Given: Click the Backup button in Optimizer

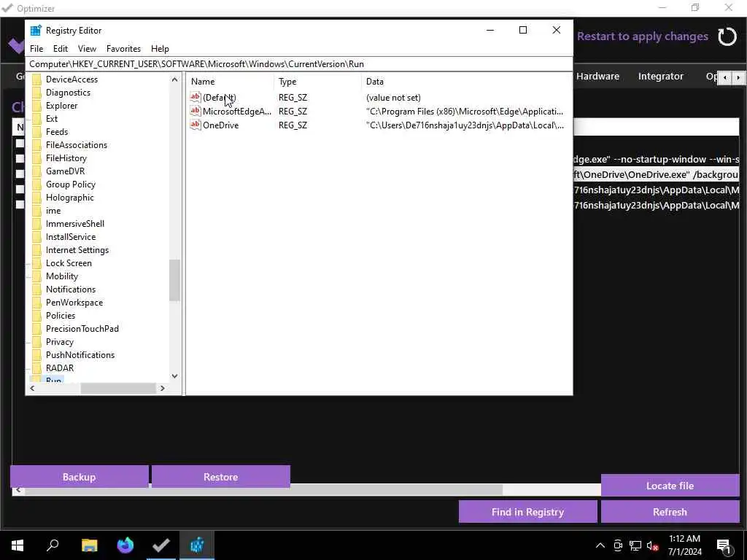Looking at the screenshot, I should click(79, 477).
